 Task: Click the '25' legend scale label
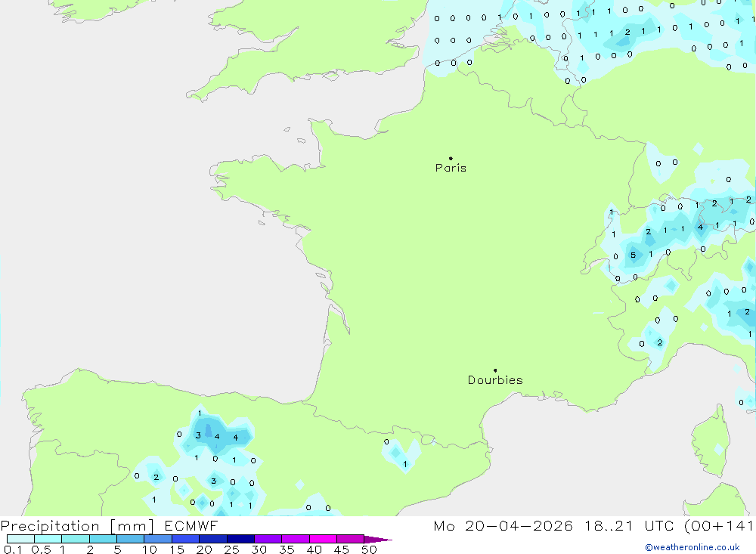click(x=232, y=549)
